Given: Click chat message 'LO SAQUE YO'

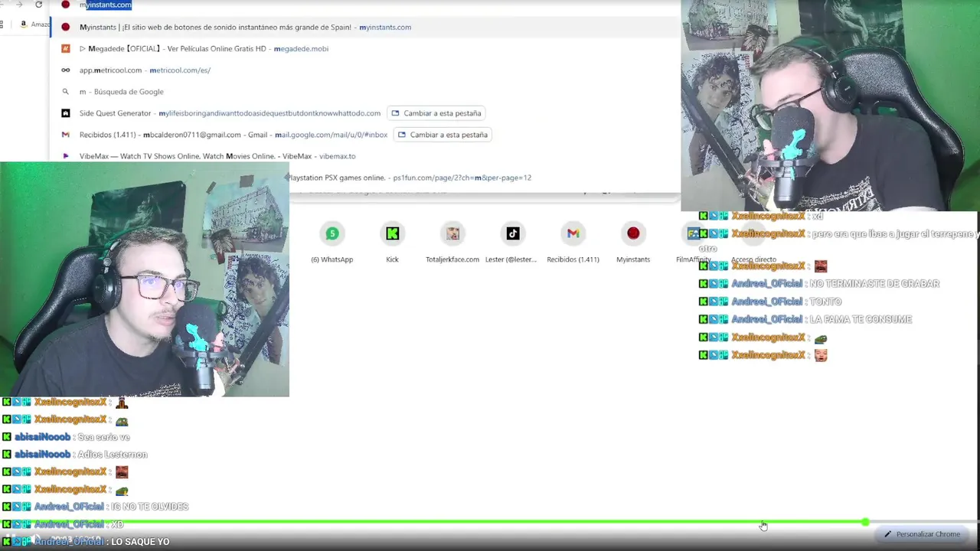Looking at the screenshot, I should [x=140, y=542].
